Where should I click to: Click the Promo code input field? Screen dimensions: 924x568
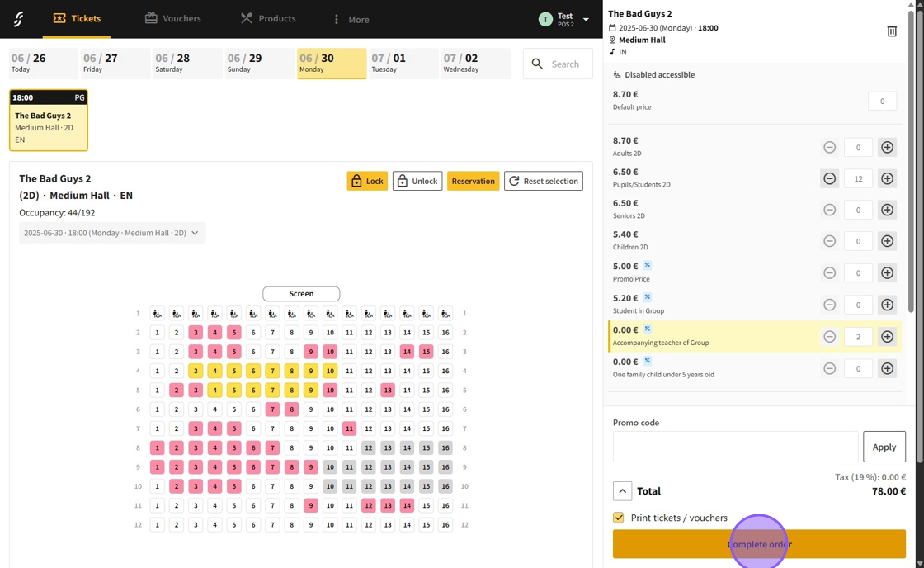pyautogui.click(x=735, y=447)
